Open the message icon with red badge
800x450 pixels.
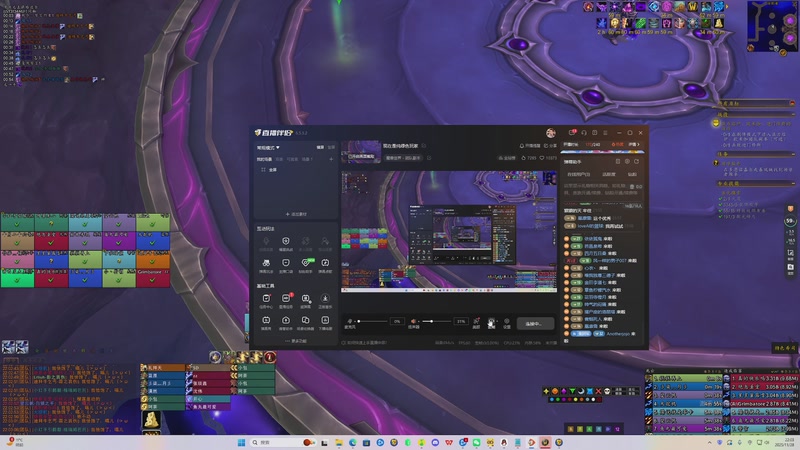pos(572,133)
